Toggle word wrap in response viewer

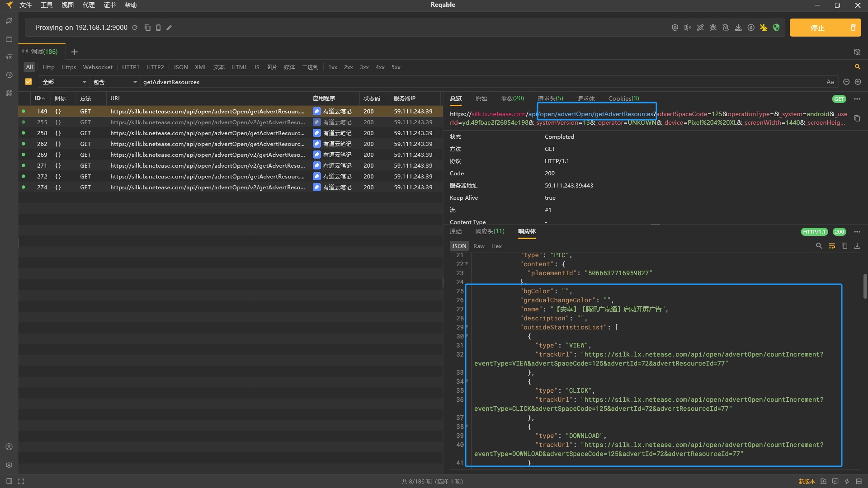pos(831,246)
